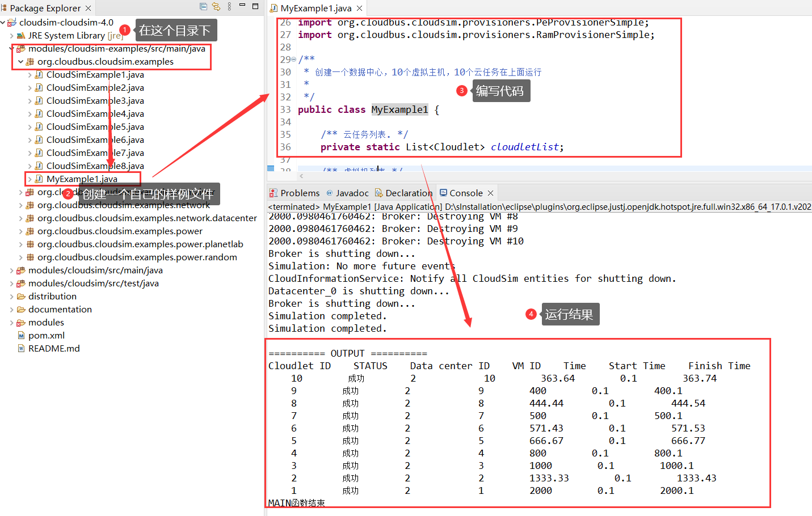Click the 'Datacenter_0 is shutting down...' console line

(x=359, y=291)
